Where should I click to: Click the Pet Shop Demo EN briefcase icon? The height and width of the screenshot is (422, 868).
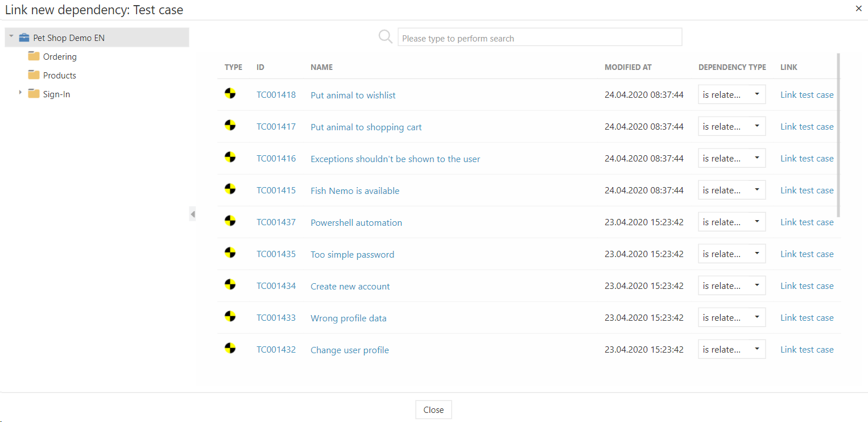(24, 38)
